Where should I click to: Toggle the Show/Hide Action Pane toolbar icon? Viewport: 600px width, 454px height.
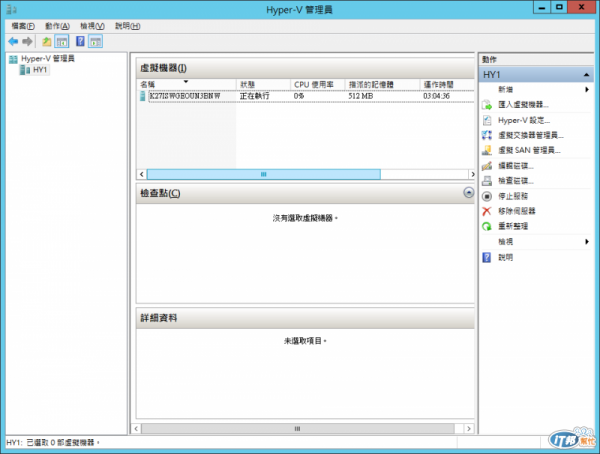(x=95, y=41)
